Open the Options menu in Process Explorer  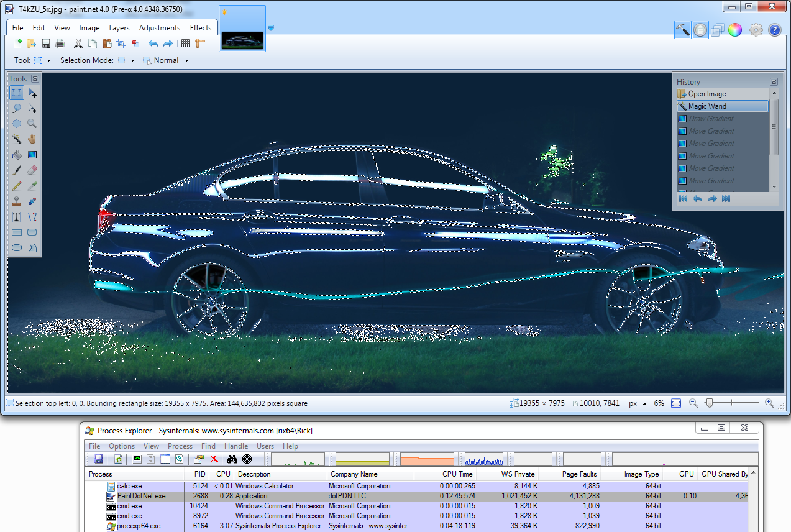pos(122,446)
